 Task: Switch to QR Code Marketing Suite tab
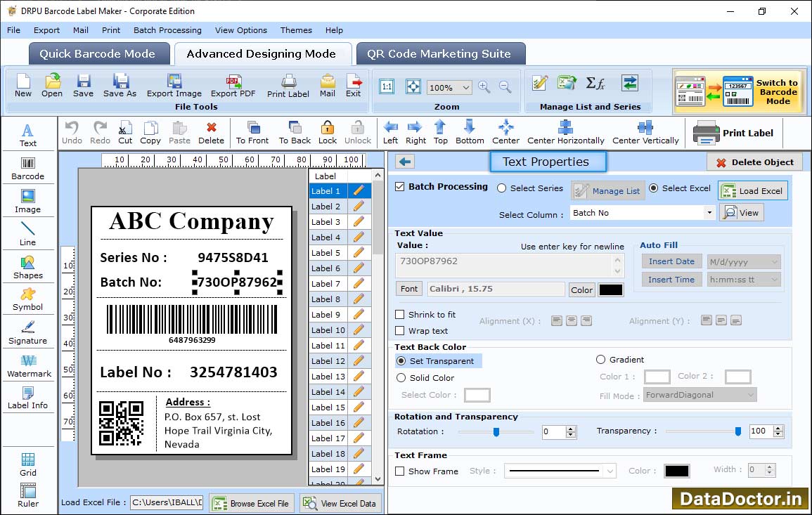pos(441,54)
